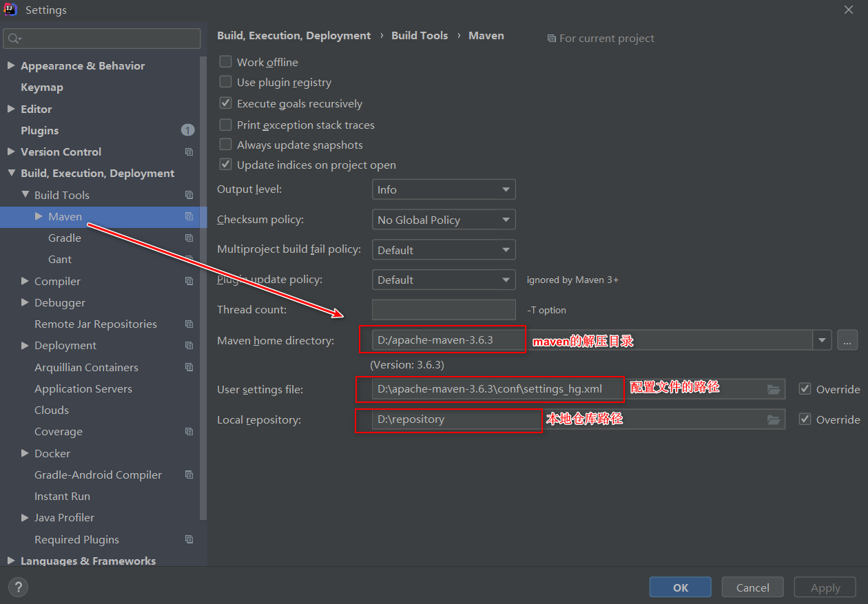This screenshot has width=868, height=604.
Task: Click the Cancel button
Action: 753,587
